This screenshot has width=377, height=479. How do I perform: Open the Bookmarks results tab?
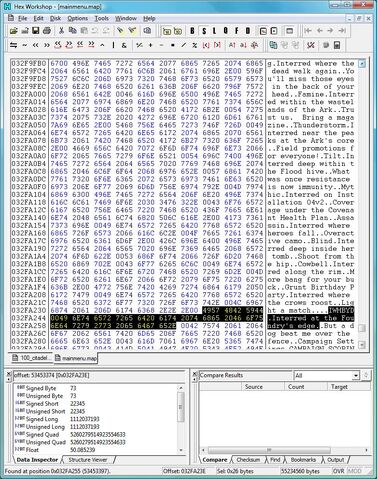[x=303, y=460]
